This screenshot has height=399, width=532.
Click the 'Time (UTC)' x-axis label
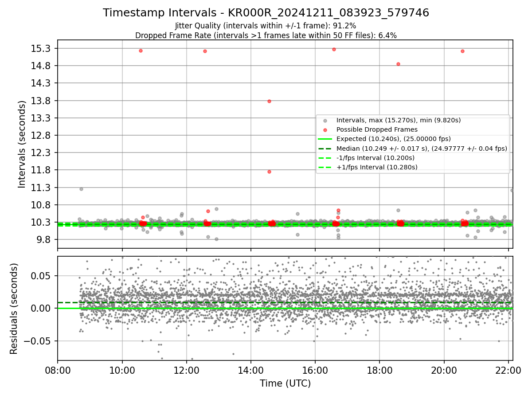pos(285,383)
